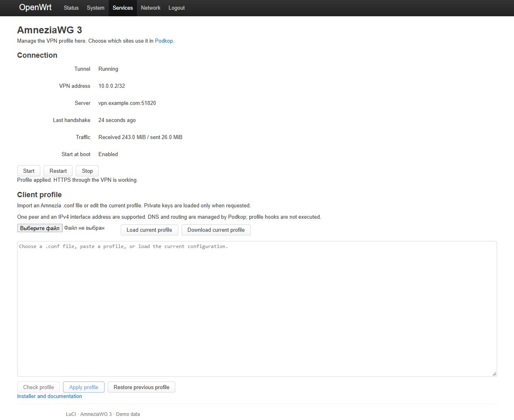Image resolution: width=514 pixels, height=420 pixels.
Task: Open the Network menu
Action: coord(150,8)
